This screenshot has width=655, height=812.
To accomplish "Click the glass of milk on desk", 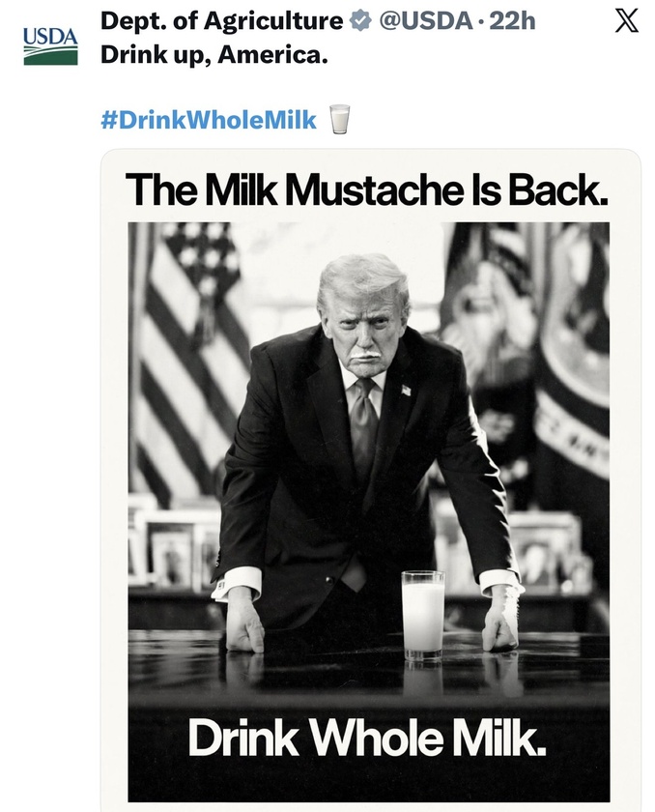I will [422, 615].
